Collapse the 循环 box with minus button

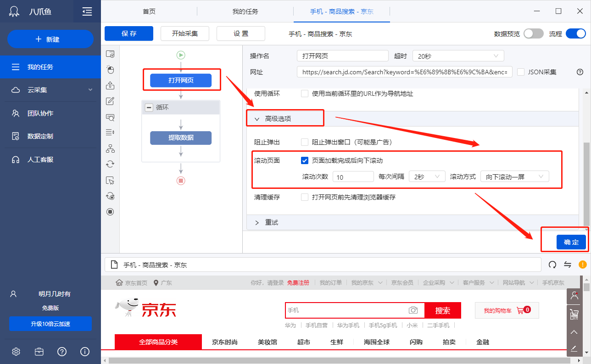pyautogui.click(x=149, y=108)
